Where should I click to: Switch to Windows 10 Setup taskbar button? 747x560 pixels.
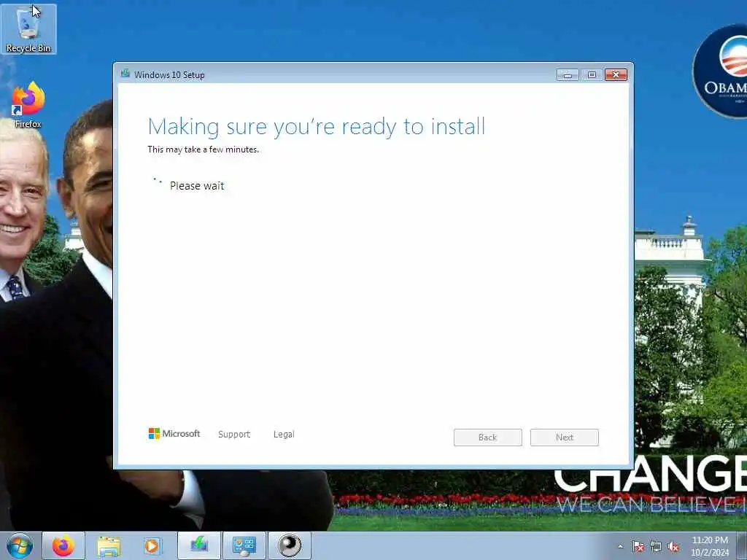[x=199, y=545]
